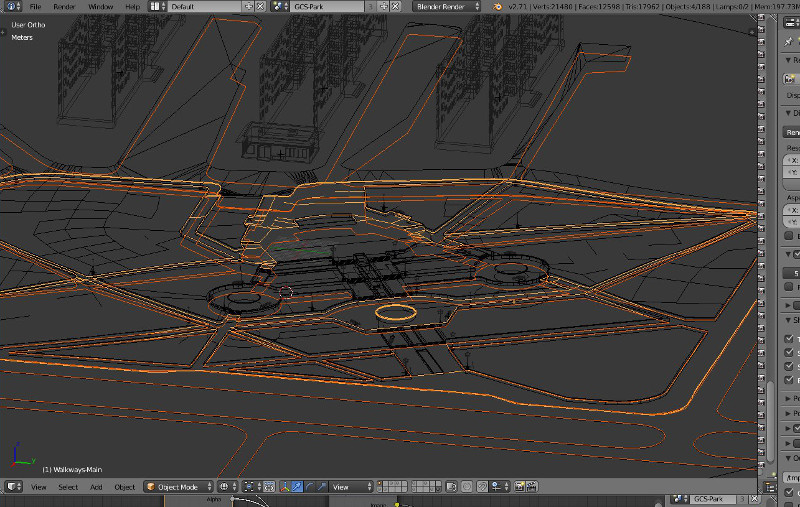Click the User Ortho view label
Screen dimensions: 800x507
[x=28, y=24]
